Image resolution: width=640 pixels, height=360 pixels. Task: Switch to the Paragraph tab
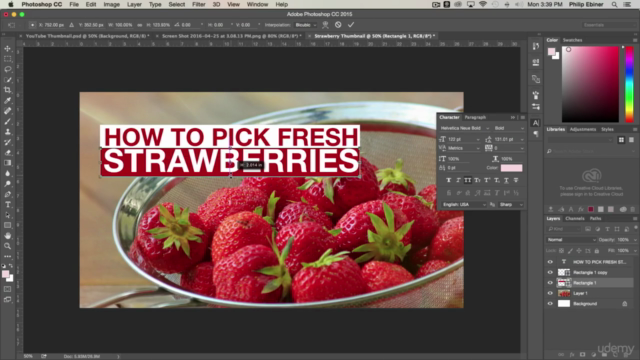coord(475,117)
